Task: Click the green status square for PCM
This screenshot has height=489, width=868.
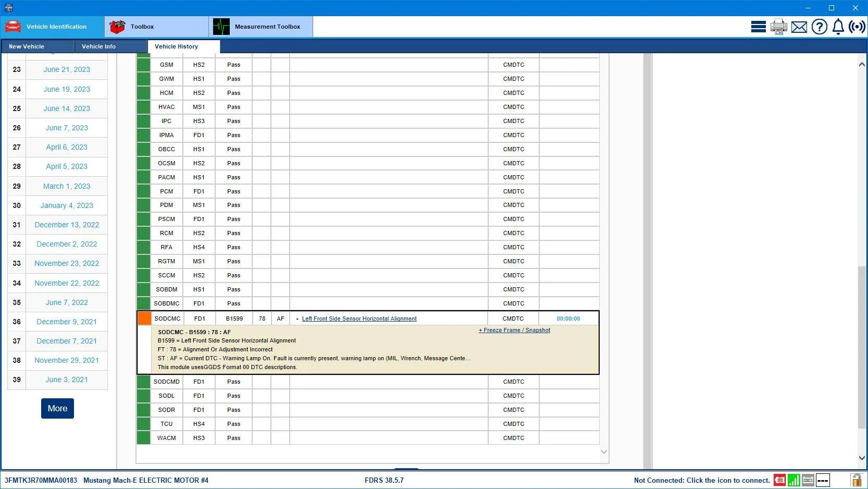Action: [x=143, y=191]
